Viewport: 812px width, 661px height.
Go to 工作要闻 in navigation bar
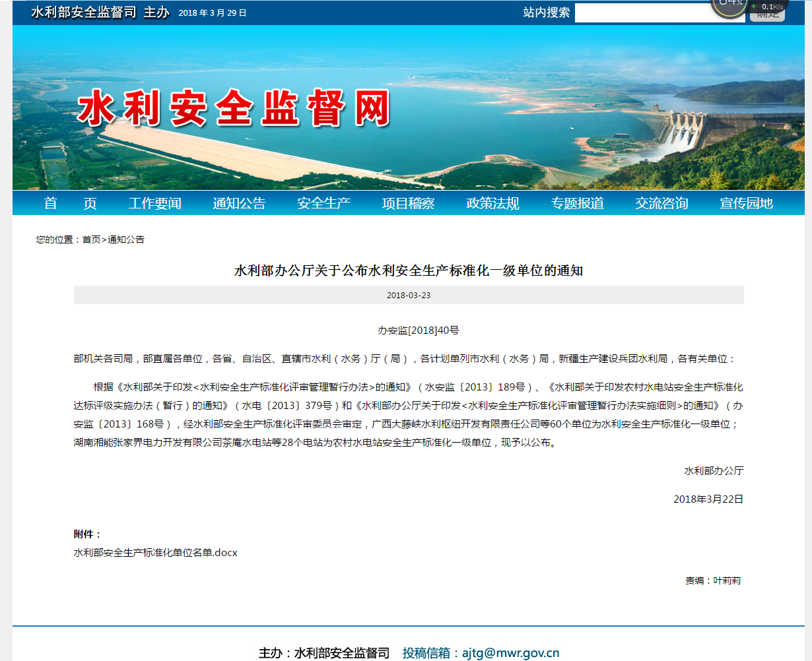click(154, 203)
